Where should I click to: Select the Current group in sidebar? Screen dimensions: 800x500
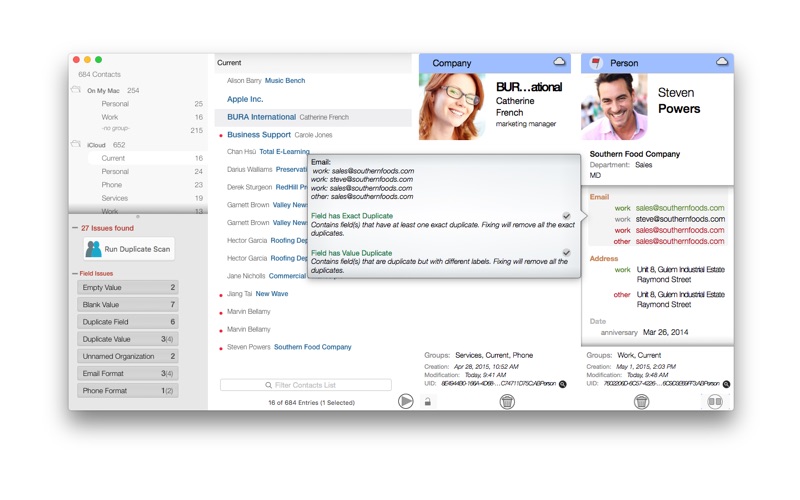click(146, 158)
